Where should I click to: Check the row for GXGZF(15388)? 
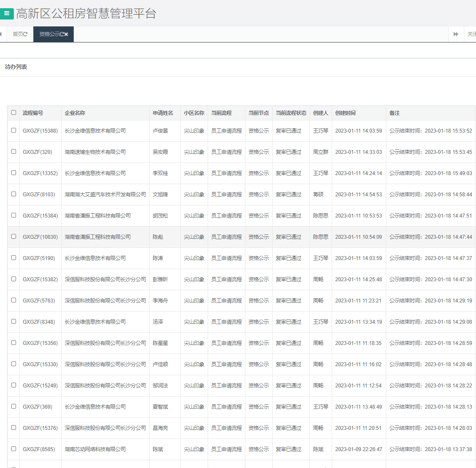click(13, 130)
